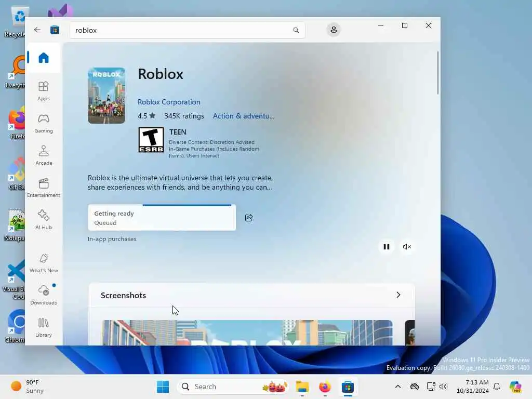Open the Roblox Corporation publisher link
Image resolution: width=532 pixels, height=399 pixels.
coord(169,102)
